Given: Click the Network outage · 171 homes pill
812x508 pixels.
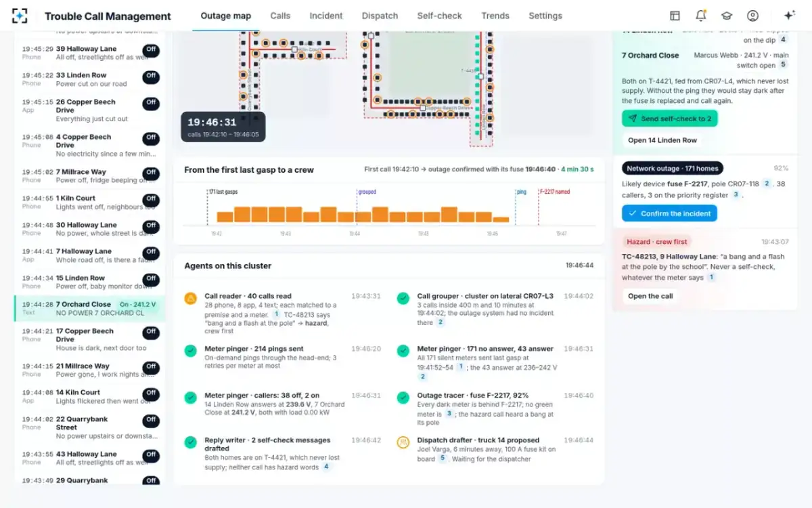Looking at the screenshot, I should 673,169.
